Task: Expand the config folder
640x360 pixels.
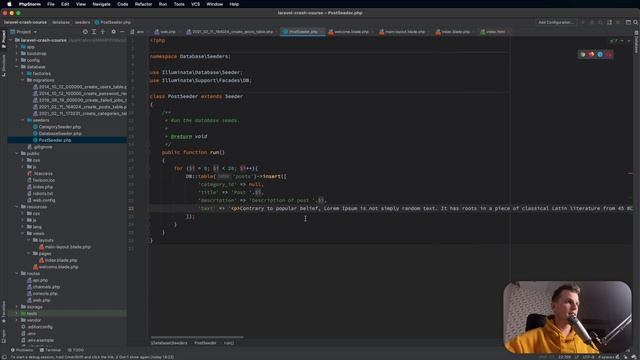Action: pos(17,60)
